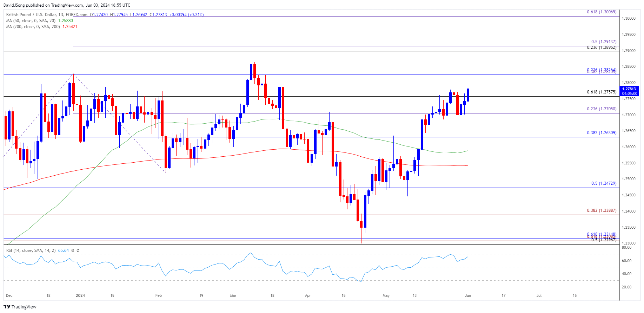Click the 1.30000 price axis label

629,18
